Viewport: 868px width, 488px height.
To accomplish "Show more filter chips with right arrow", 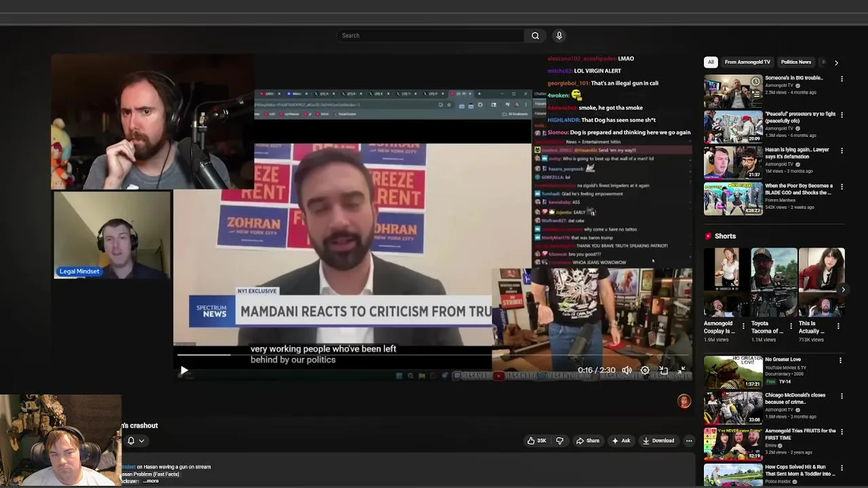I will point(836,62).
